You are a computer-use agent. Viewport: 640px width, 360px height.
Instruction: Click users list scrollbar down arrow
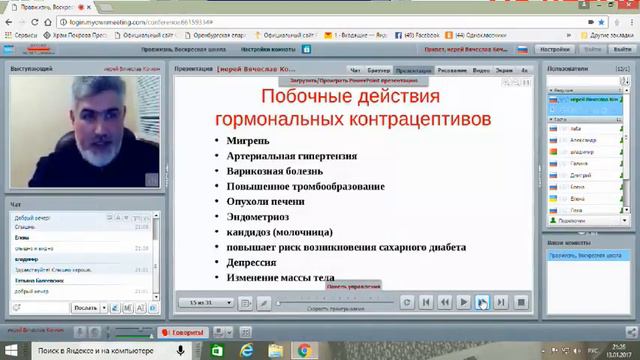(627, 210)
